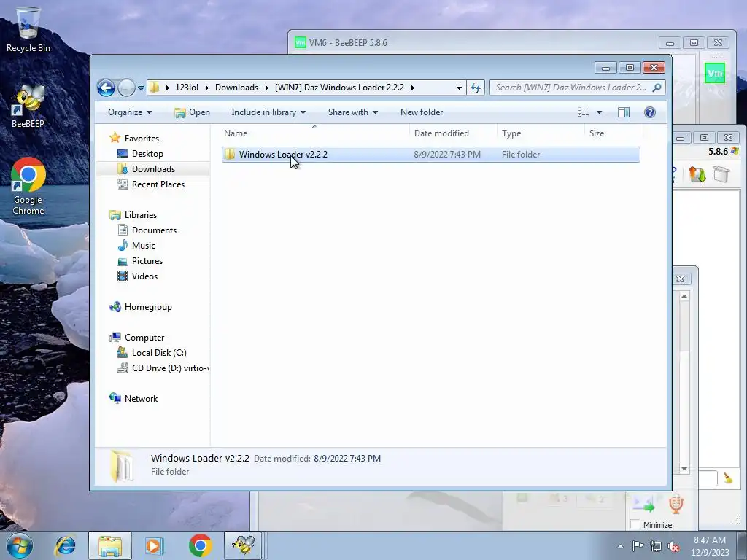
Task: Open the recent pages dropdown arrow
Action: (141, 88)
